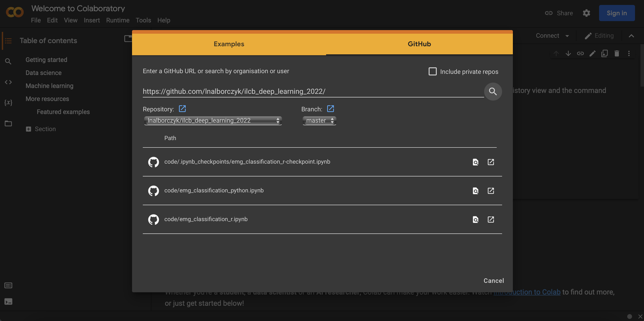This screenshot has height=321, width=644.
Task: Click the Share button
Action: 559,13
